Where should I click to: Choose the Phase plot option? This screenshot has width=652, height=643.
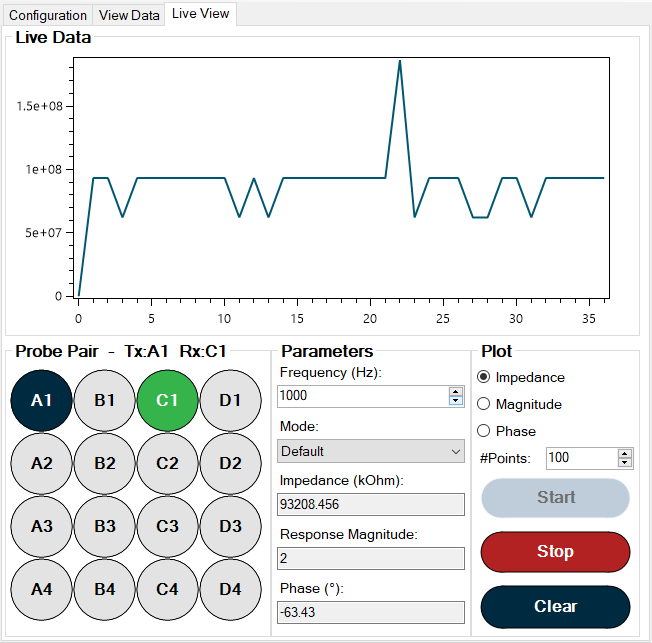[x=485, y=431]
